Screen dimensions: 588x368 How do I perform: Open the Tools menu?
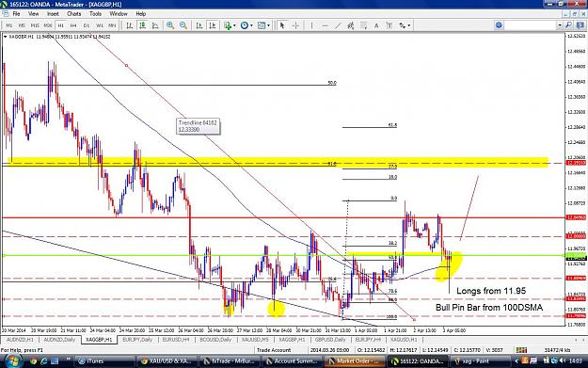[95, 14]
